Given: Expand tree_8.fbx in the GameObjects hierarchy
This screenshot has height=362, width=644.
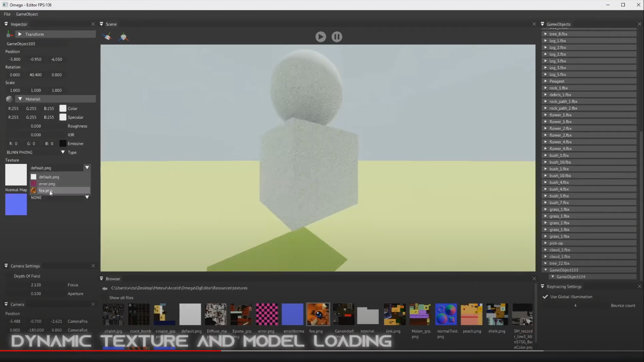Looking at the screenshot, I should coord(546,34).
